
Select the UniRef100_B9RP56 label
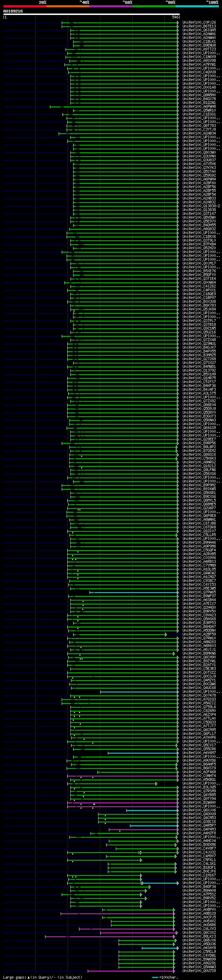(199, 443)
